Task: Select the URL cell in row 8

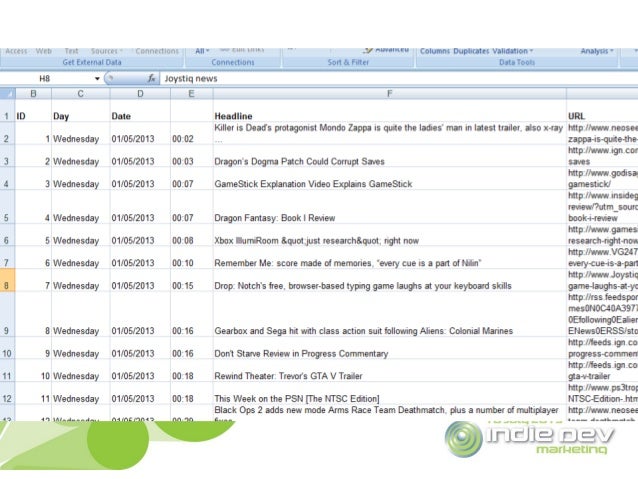Action: click(602, 280)
